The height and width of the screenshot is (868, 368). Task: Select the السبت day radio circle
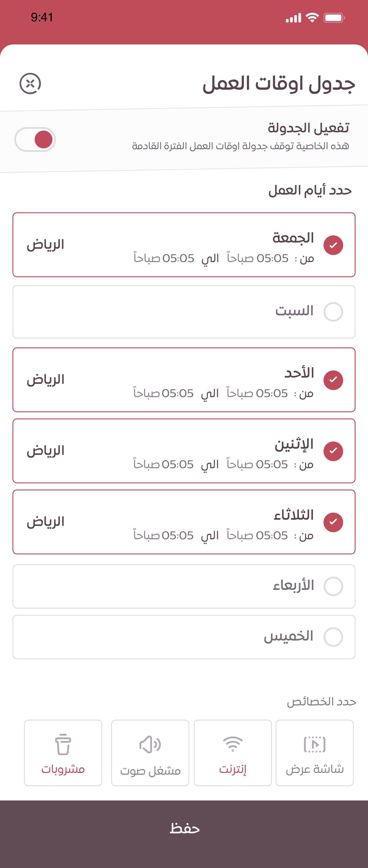pyautogui.click(x=333, y=312)
